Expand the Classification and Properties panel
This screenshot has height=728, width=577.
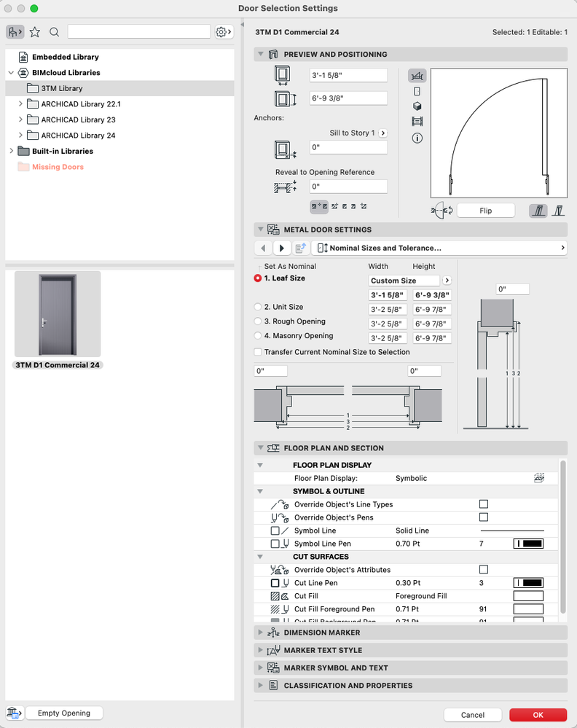pos(260,685)
